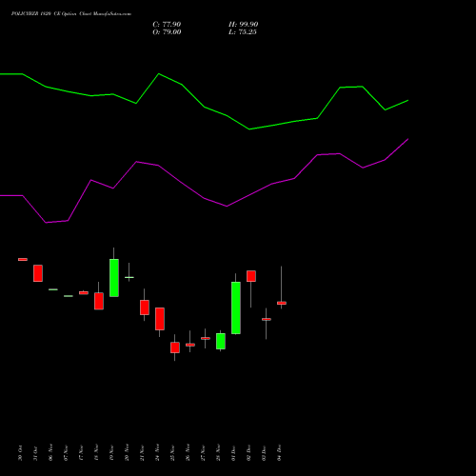The image size is (476, 476).
Task: Click the red candle on 24 Nov
Action: (x=160, y=319)
